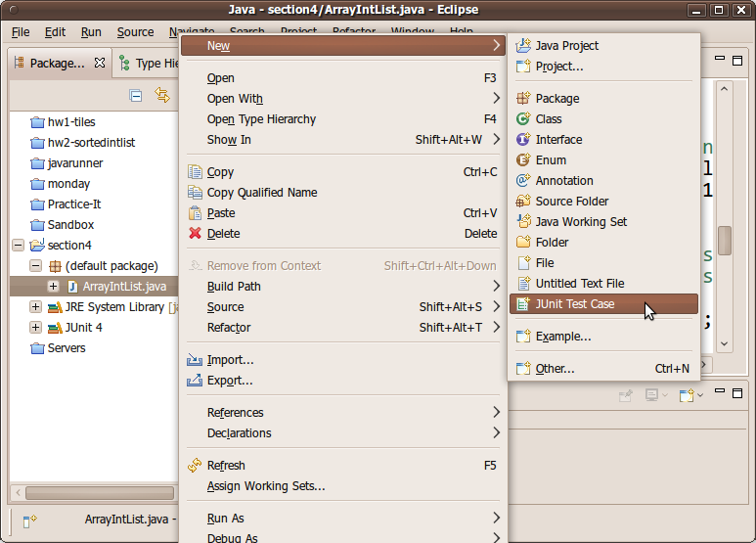Viewport: 756px width, 543px height.
Task: Click the Open Console icon in bottom panel
Action: point(688,395)
